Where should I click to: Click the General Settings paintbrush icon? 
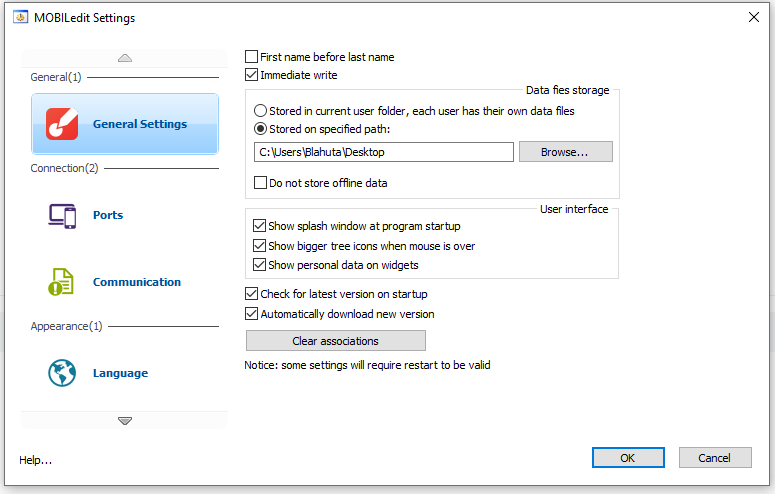[62, 124]
